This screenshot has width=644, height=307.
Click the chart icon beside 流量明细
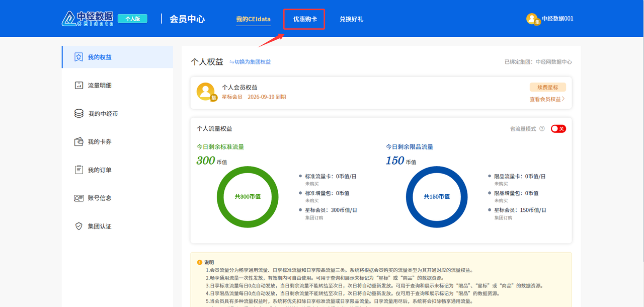point(78,86)
